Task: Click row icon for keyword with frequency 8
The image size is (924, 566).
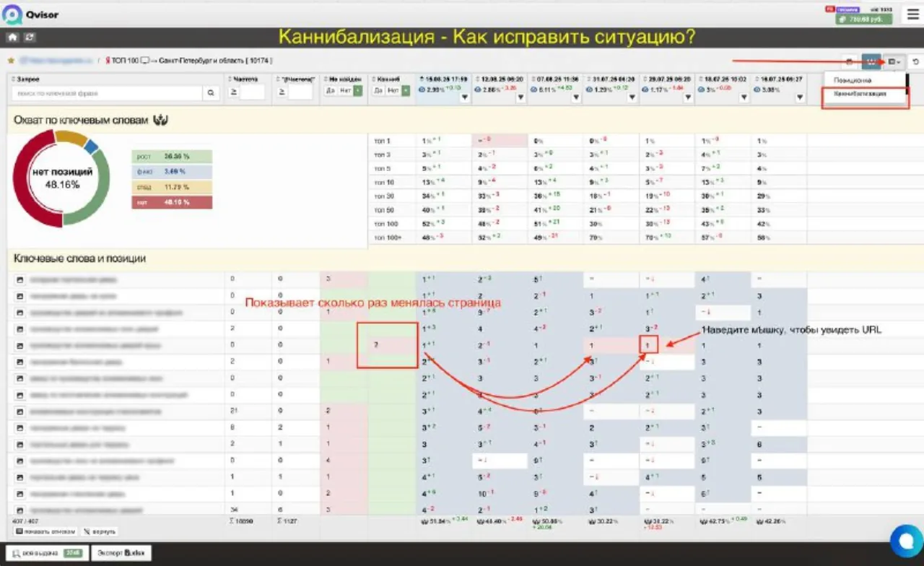Action: 19,427
